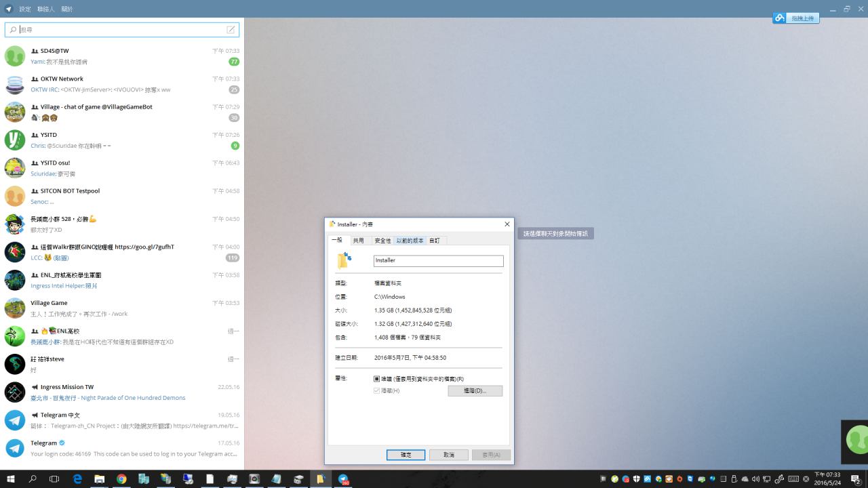Click the Windows Start button
The height and width of the screenshot is (488, 868).
click(11, 479)
